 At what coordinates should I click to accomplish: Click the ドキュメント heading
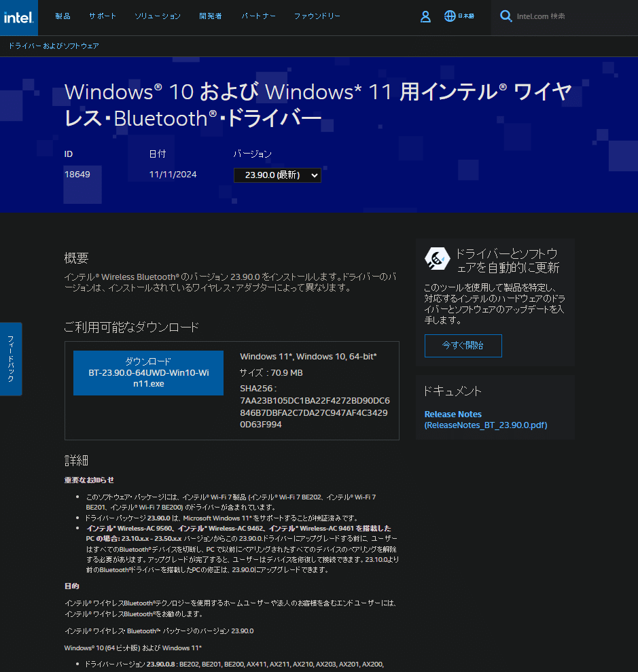453,391
